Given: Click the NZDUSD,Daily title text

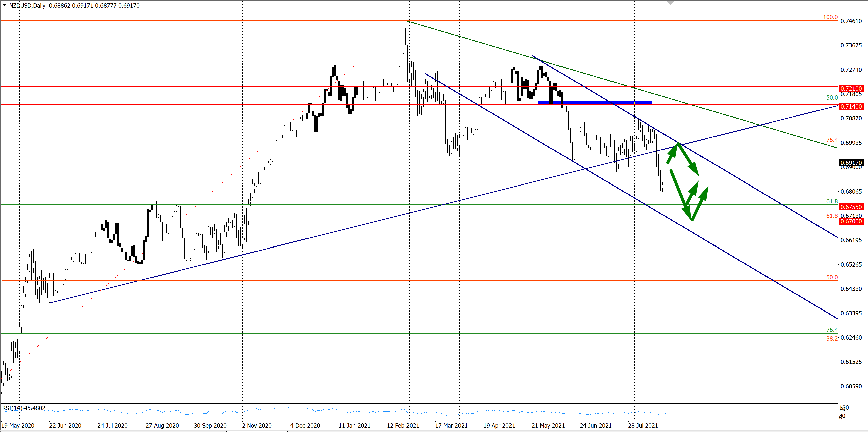Looking at the screenshot, I should point(27,5).
